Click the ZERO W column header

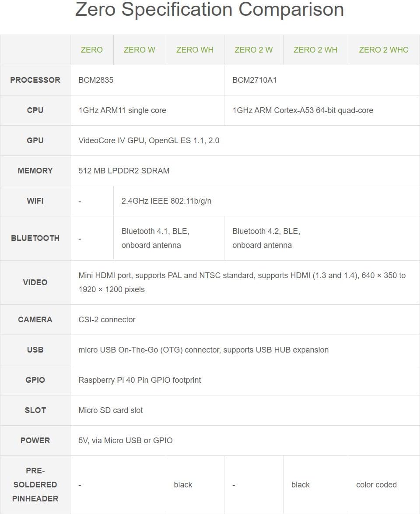(139, 50)
